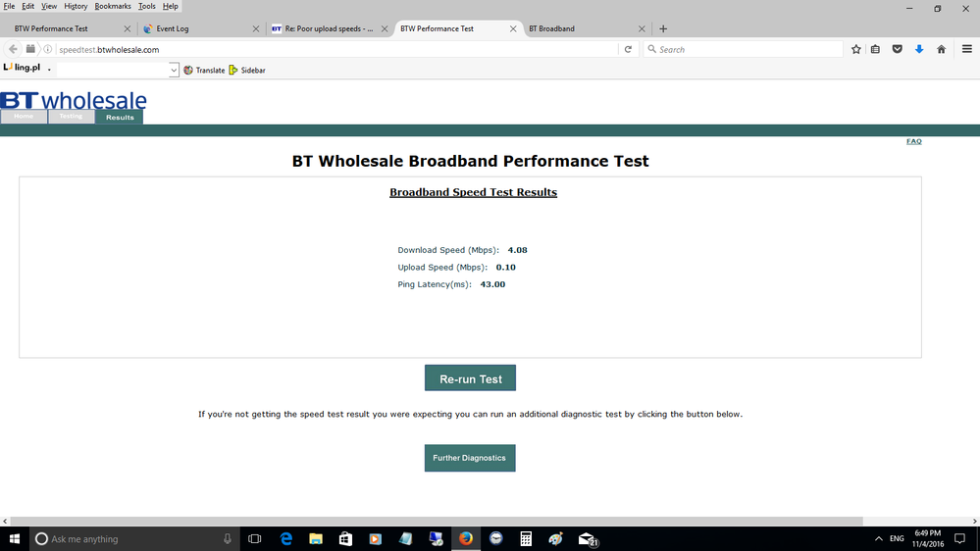Open the FAQ link

point(913,141)
